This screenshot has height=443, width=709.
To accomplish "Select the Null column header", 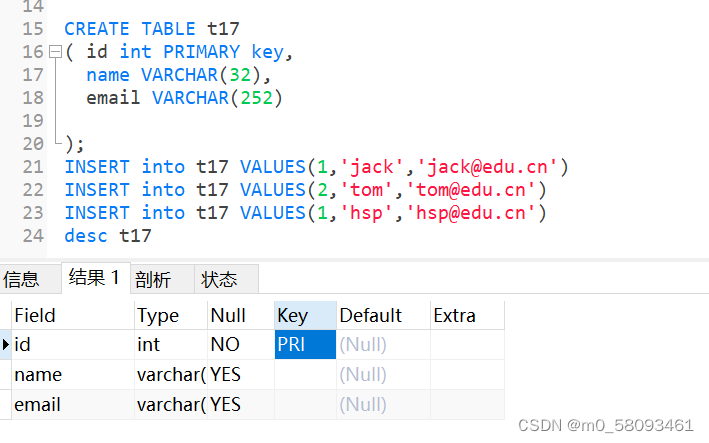I will [241, 316].
